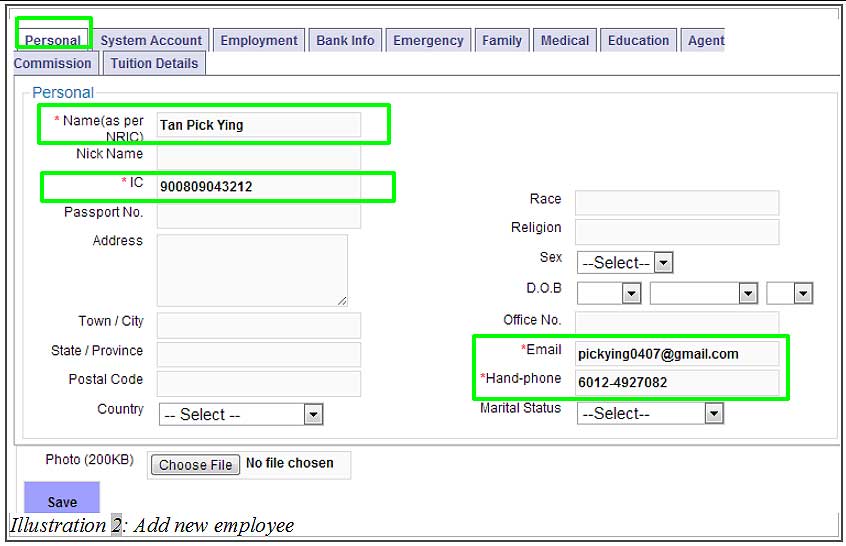Go to the Emergency tab
The image size is (846, 546).
coord(428,40)
